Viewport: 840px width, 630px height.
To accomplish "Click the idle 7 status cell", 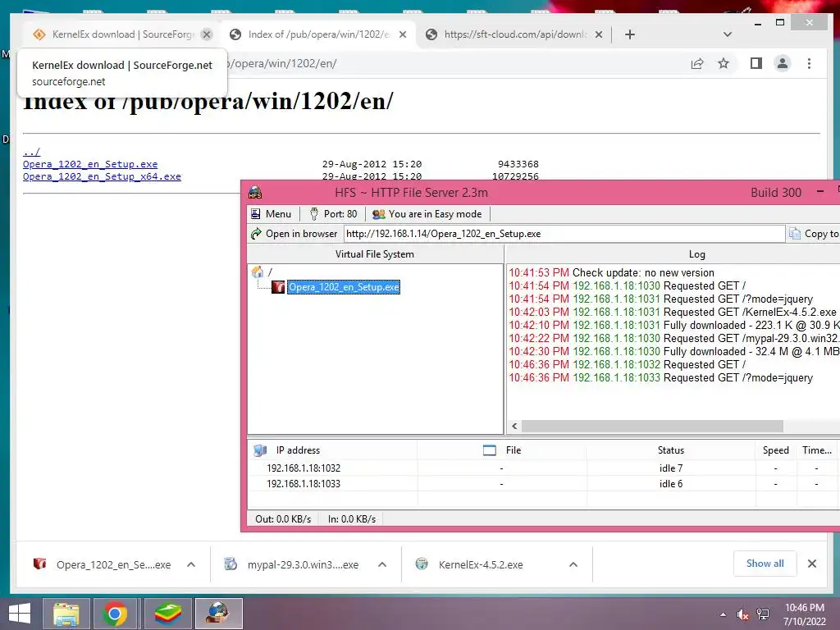I will click(x=671, y=468).
